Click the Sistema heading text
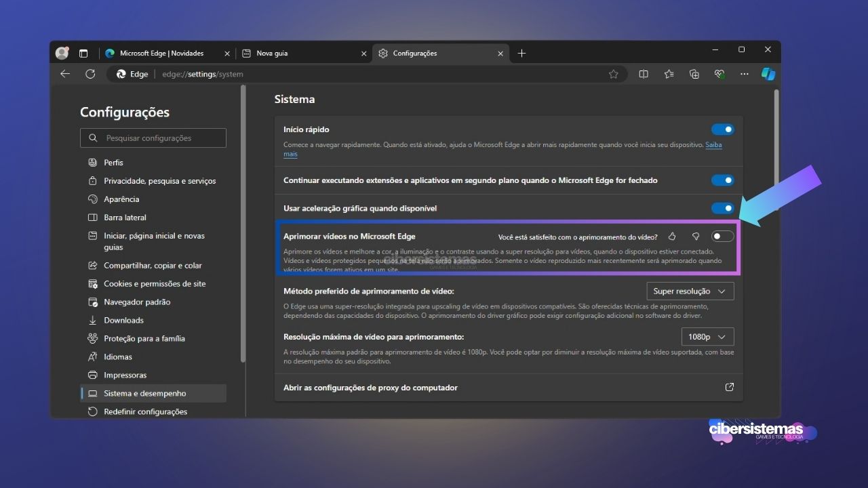Viewport: 868px width, 488px height. (x=294, y=99)
